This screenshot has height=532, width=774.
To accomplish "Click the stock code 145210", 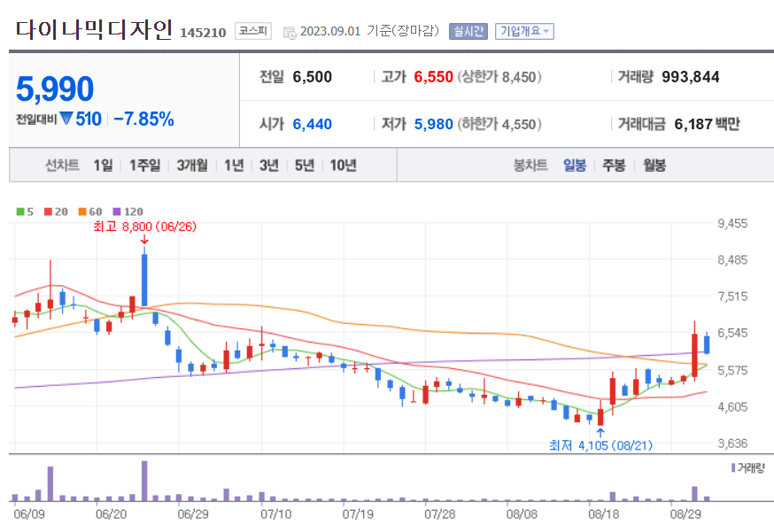I will click(x=203, y=33).
